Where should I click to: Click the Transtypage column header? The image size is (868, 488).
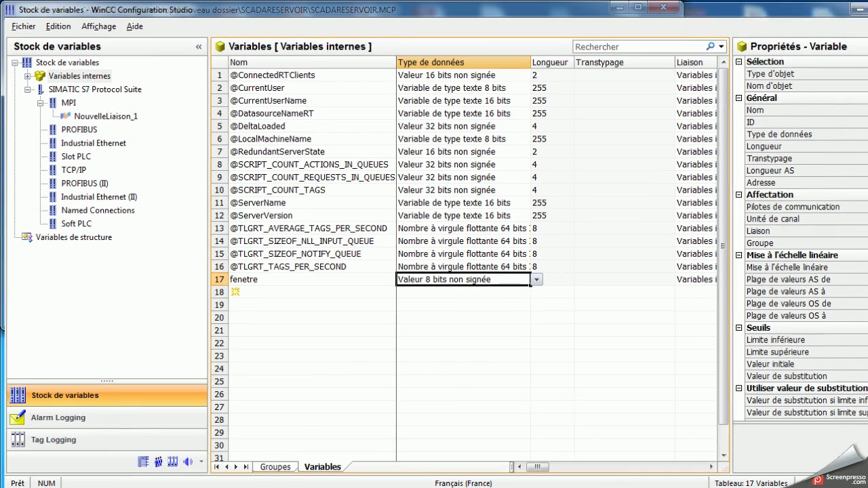pyautogui.click(x=624, y=62)
